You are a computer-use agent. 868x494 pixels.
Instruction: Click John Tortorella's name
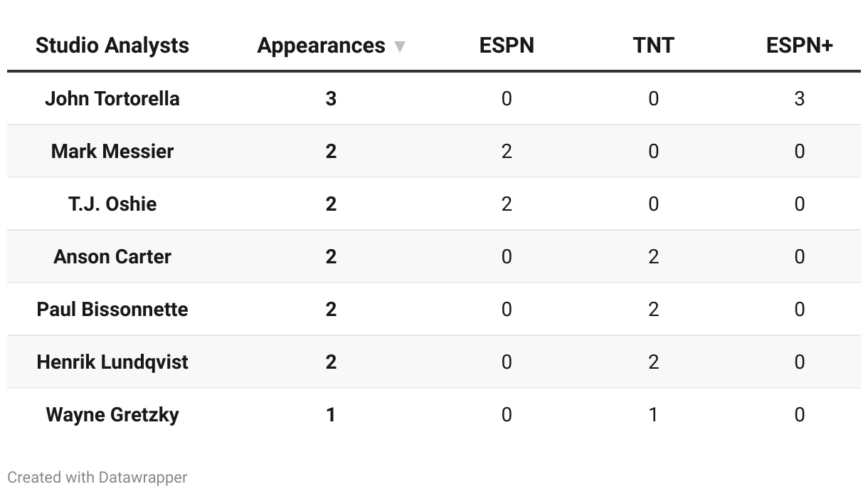[112, 98]
